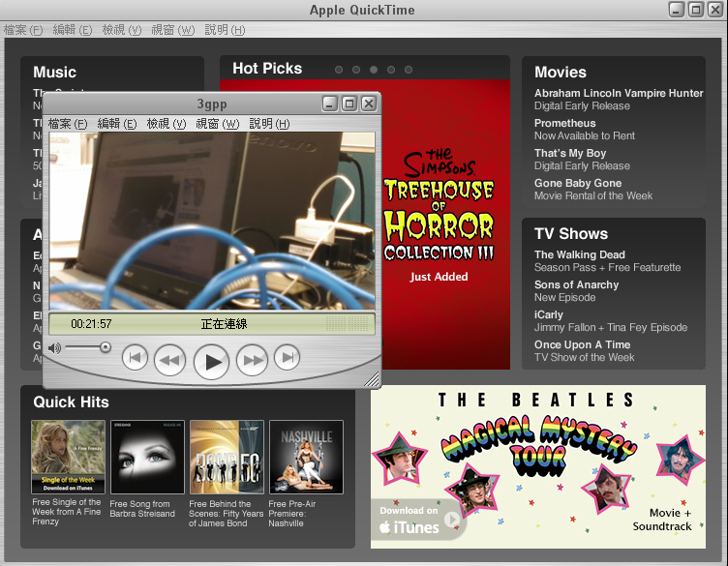Open That's My Boy movie link
Screen dimensions: 728x566
pos(570,153)
